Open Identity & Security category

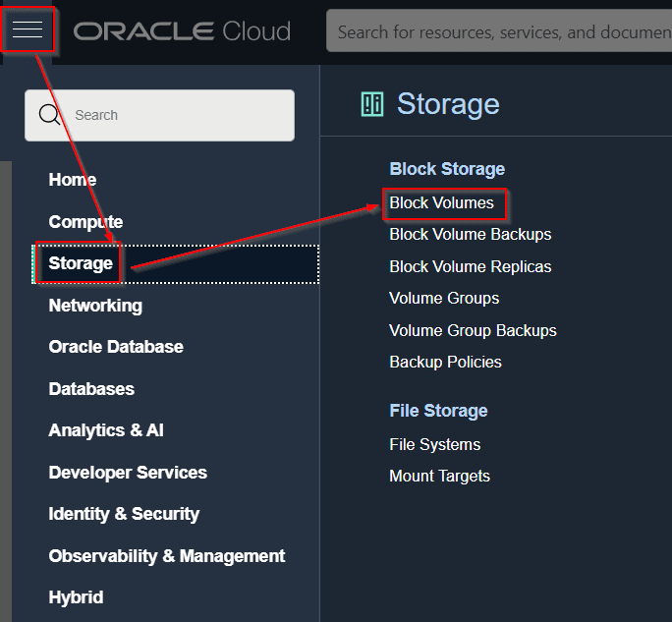(124, 514)
